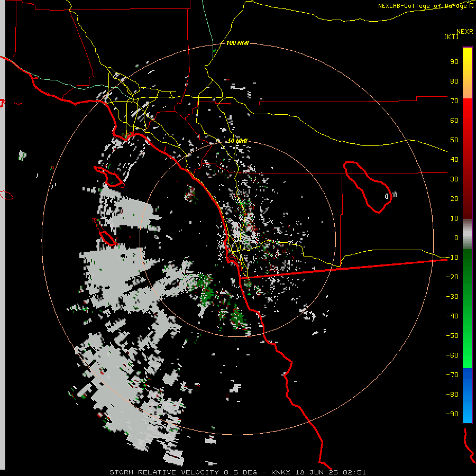This screenshot has height=476, width=476.
Task: Click the gray zero-velocity segment of the color bar
Action: pyautogui.click(x=467, y=234)
